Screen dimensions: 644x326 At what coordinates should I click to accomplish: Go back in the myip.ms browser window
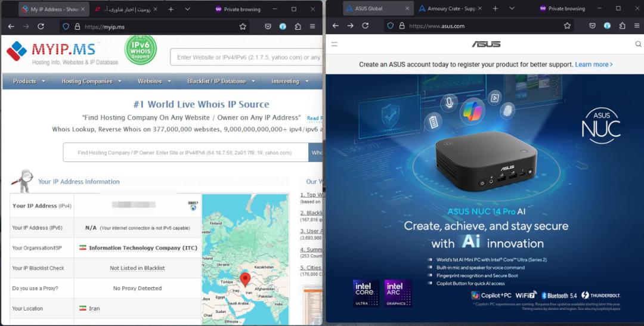11,26
